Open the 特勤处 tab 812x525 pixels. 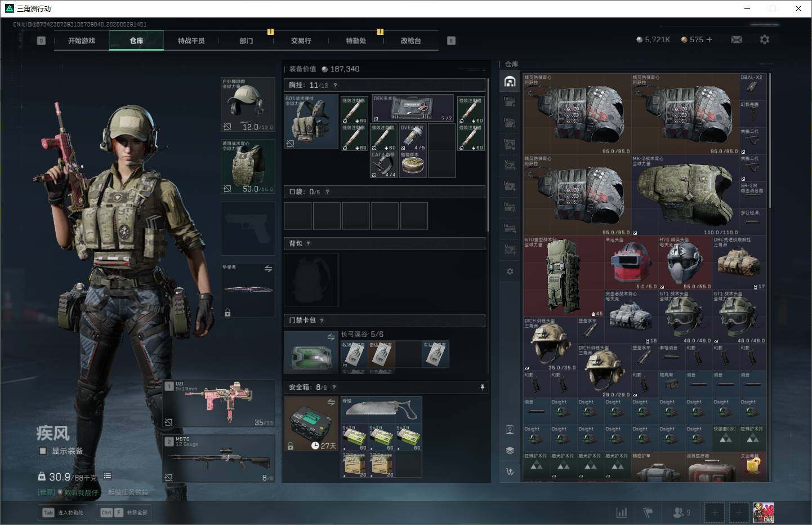click(x=356, y=41)
